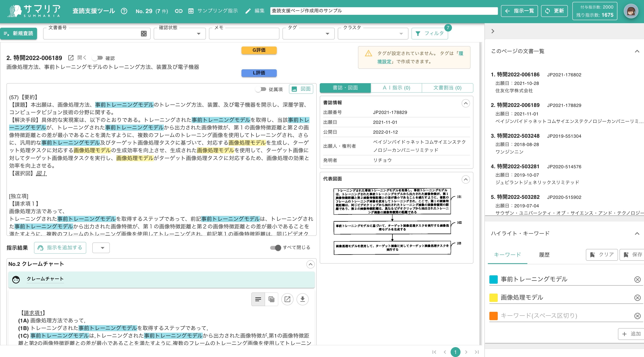Open the help icon in the header

124,11
